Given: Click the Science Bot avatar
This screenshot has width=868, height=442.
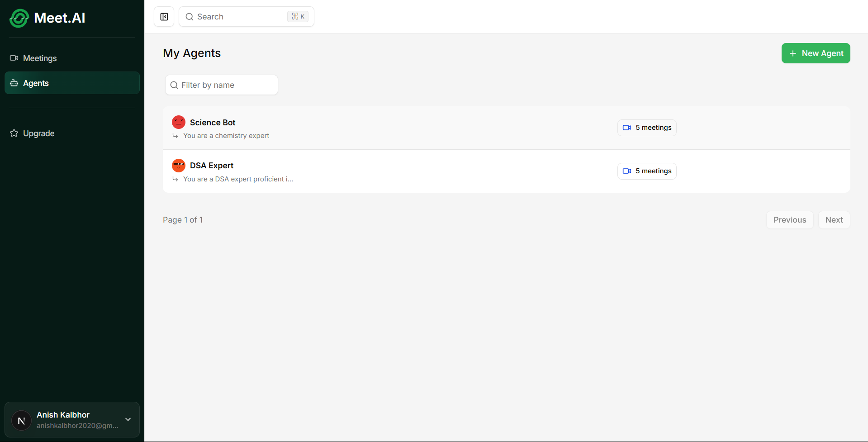Looking at the screenshot, I should pos(178,122).
